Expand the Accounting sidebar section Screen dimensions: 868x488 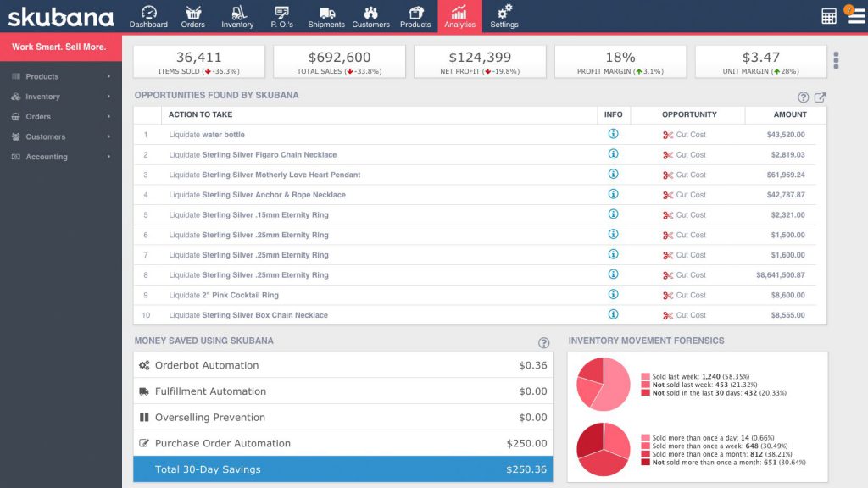[x=47, y=157]
